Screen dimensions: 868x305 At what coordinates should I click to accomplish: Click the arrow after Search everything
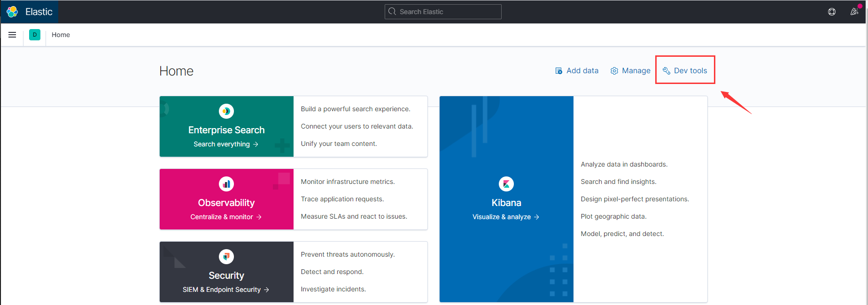click(x=256, y=145)
